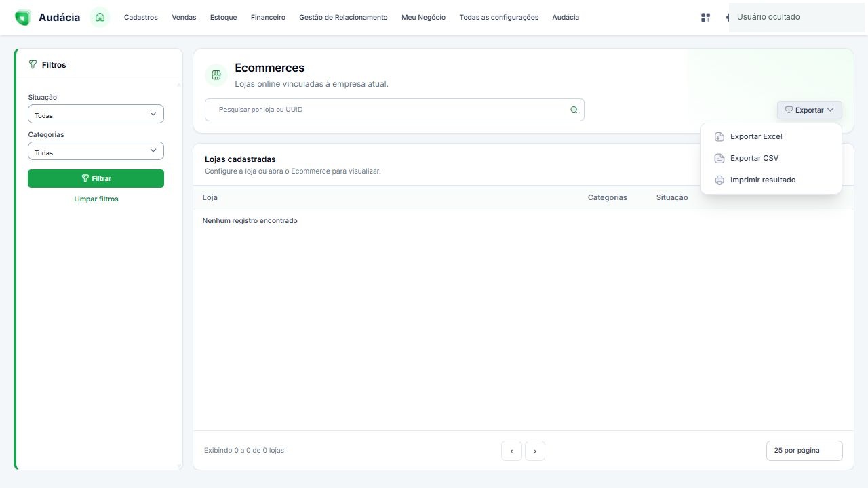This screenshot has width=868, height=488.
Task: Open the Gestão de Relacionamento menu
Action: pyautogui.click(x=343, y=18)
